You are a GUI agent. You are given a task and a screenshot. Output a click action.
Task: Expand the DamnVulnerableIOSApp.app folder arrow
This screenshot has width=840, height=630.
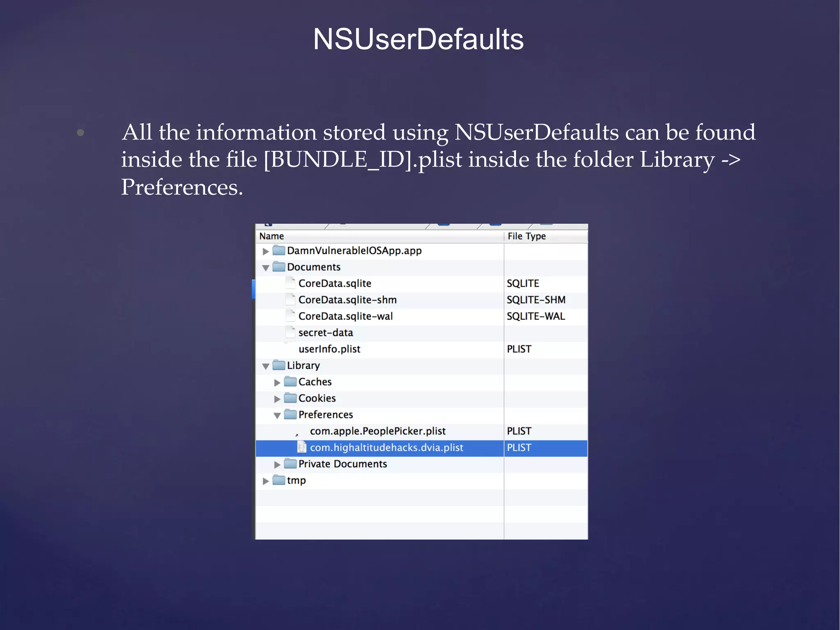tap(265, 251)
